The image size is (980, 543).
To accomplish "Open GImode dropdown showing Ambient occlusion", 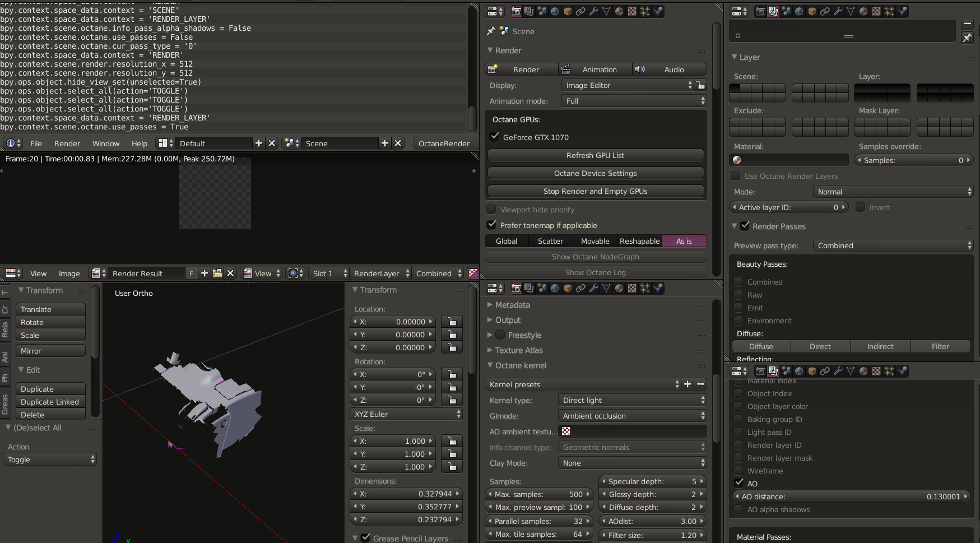I will [632, 416].
